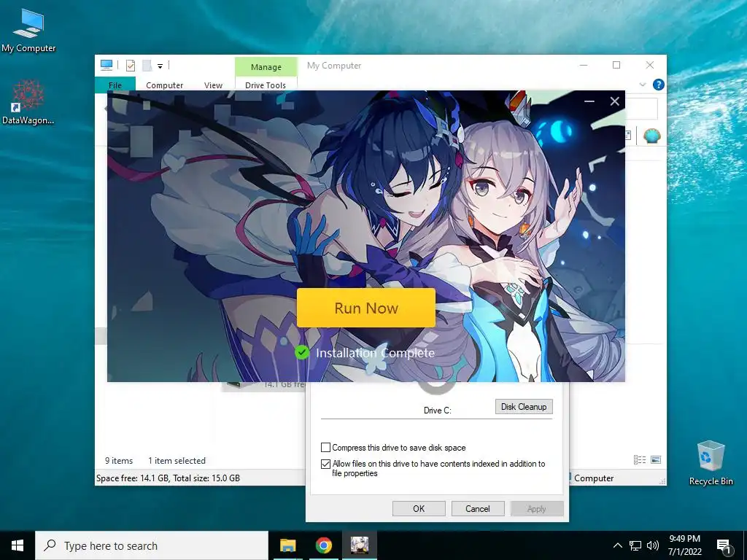
Task: Click the Disk Cleanup button
Action: 524,407
